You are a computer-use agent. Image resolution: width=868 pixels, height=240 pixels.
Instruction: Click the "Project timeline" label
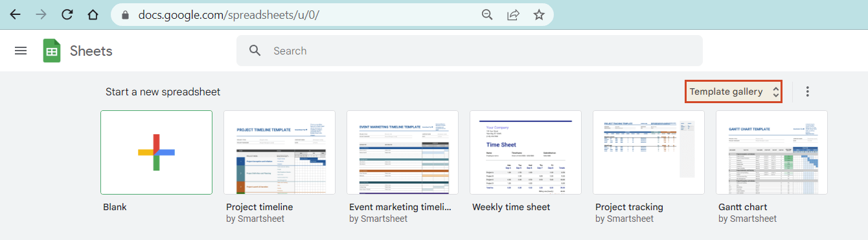[x=259, y=207]
